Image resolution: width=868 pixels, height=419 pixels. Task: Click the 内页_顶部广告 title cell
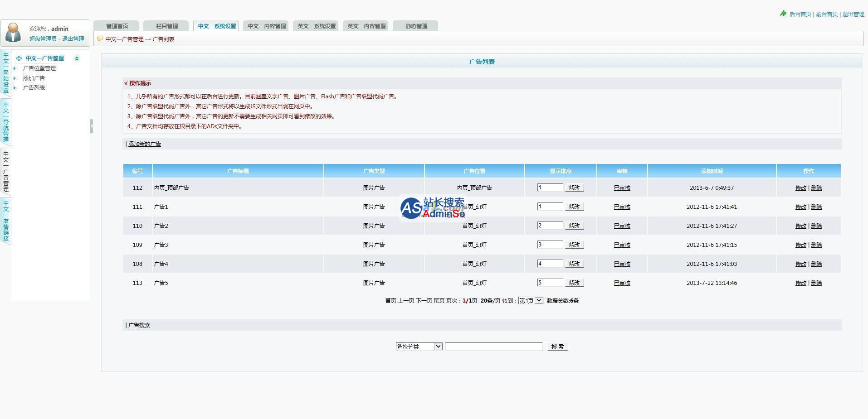pos(238,188)
